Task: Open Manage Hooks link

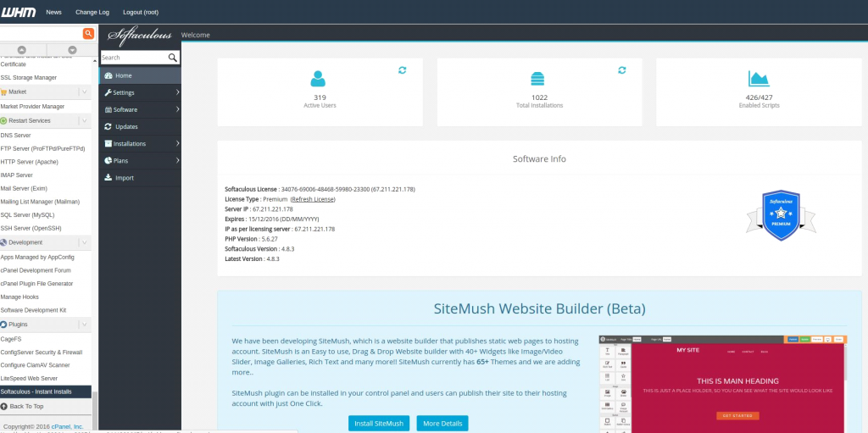Action: [x=19, y=297]
